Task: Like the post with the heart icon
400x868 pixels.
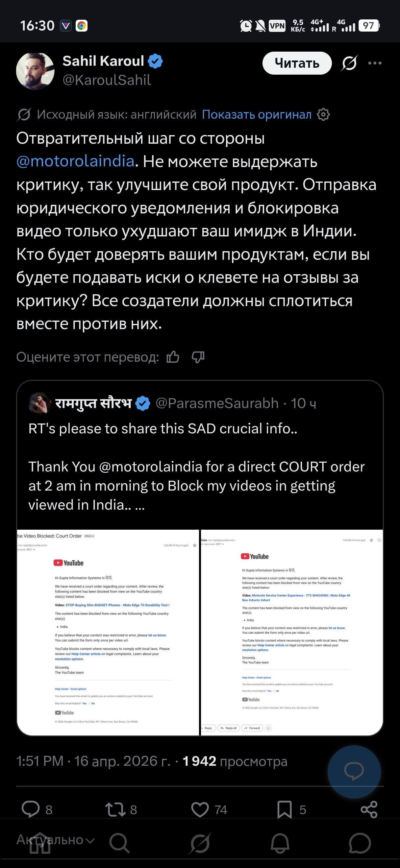Action: click(x=200, y=809)
